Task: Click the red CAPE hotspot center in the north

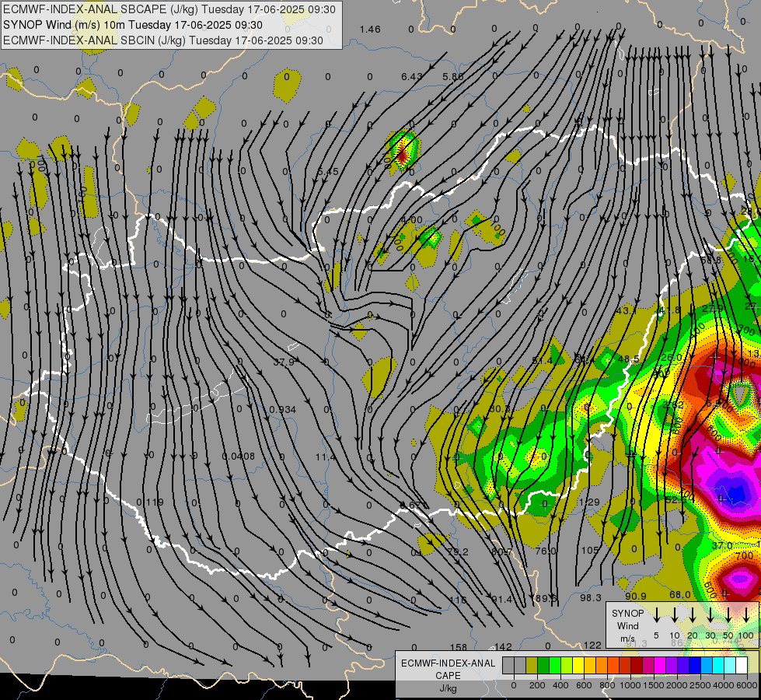Action: 403,155
